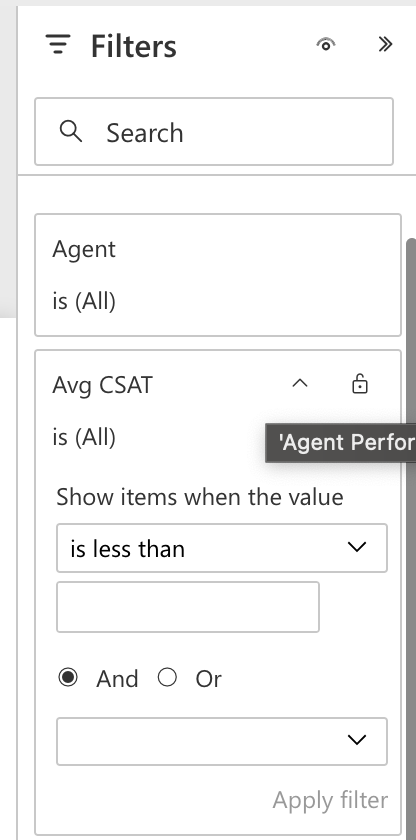Click the Filters pane funnel icon
The width and height of the screenshot is (416, 840).
(58, 44)
